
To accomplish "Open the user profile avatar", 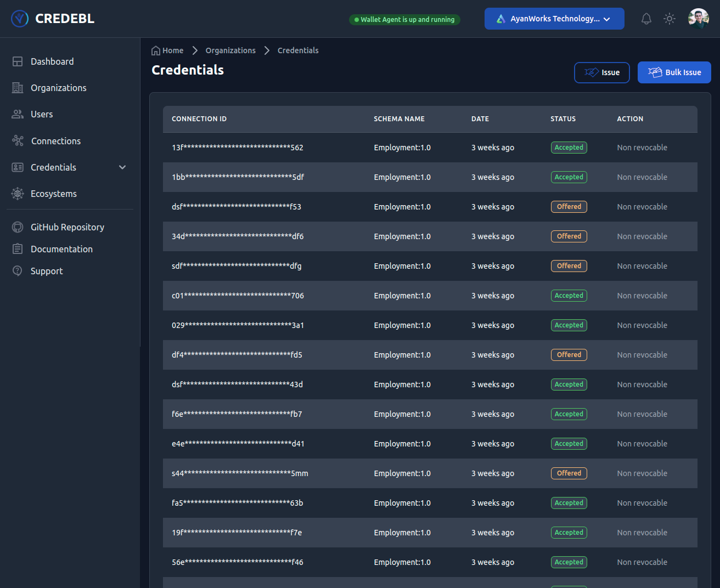I will pos(698,19).
